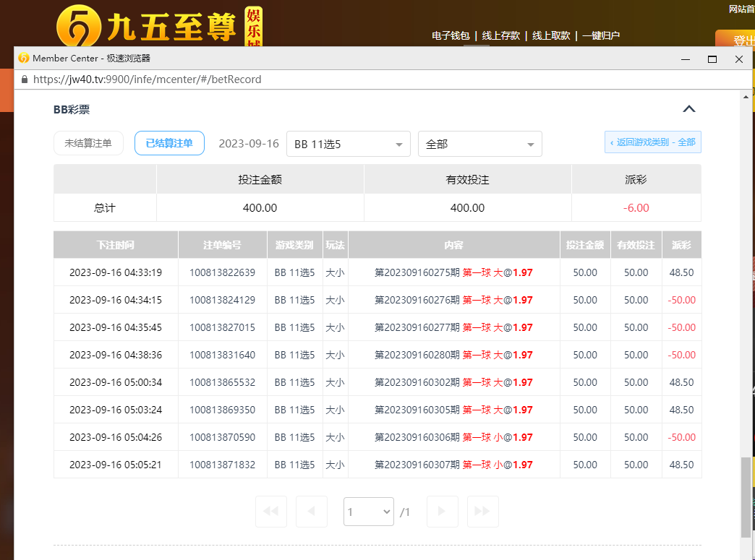
Task: Click the Member Center browser favicon
Action: pos(24,59)
